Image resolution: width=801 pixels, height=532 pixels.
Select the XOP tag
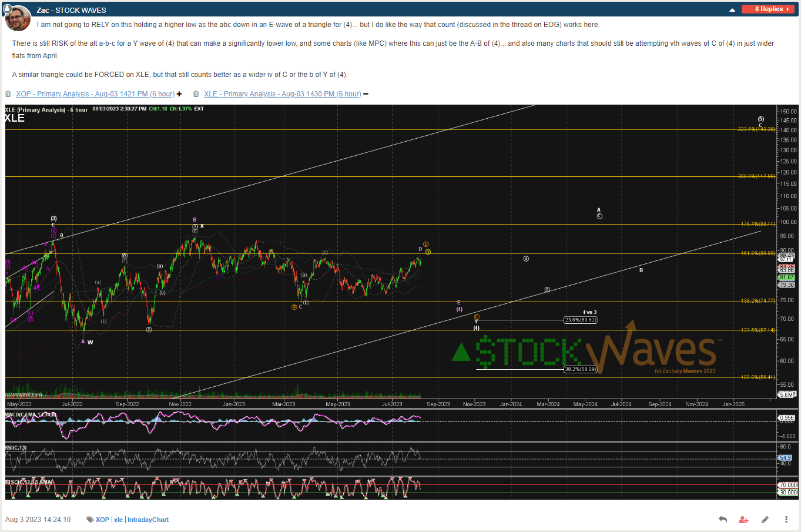[x=102, y=520]
